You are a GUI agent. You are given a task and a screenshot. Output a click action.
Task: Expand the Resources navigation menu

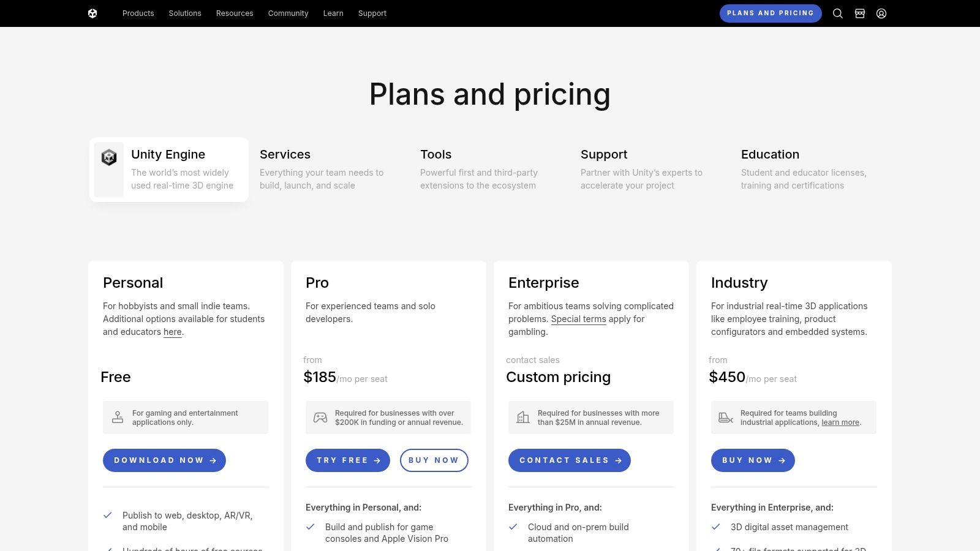click(235, 13)
